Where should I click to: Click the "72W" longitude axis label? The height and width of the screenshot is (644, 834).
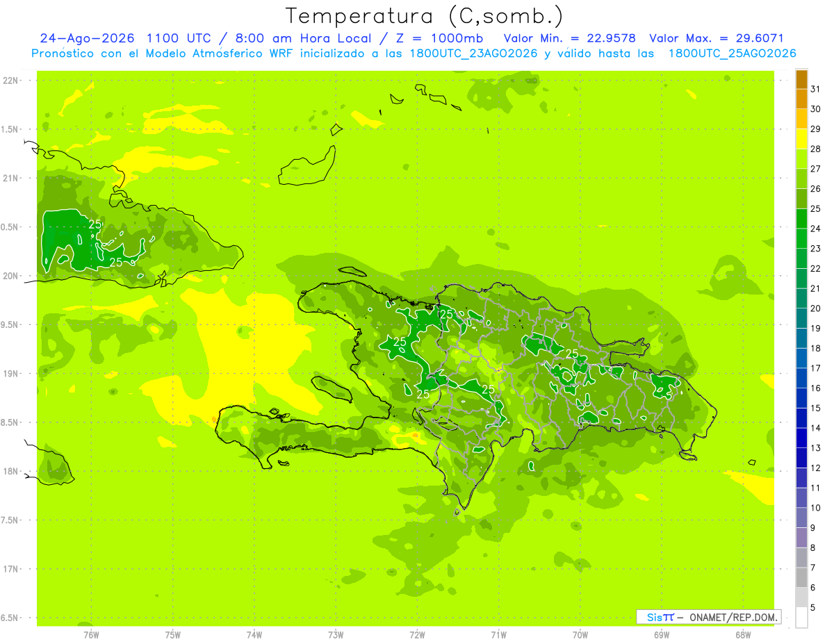pyautogui.click(x=417, y=634)
